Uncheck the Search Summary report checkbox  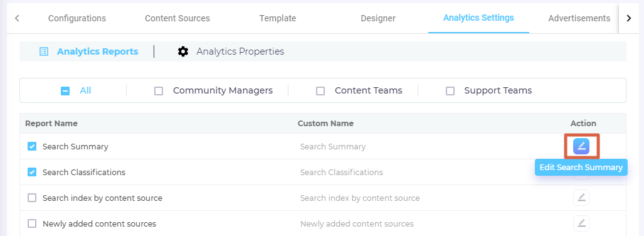coord(32,146)
